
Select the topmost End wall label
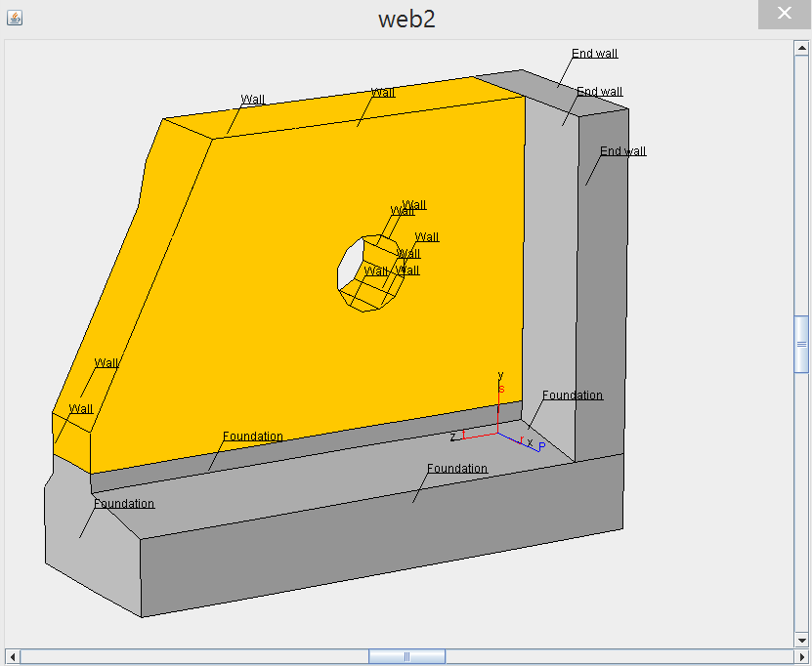click(x=594, y=54)
